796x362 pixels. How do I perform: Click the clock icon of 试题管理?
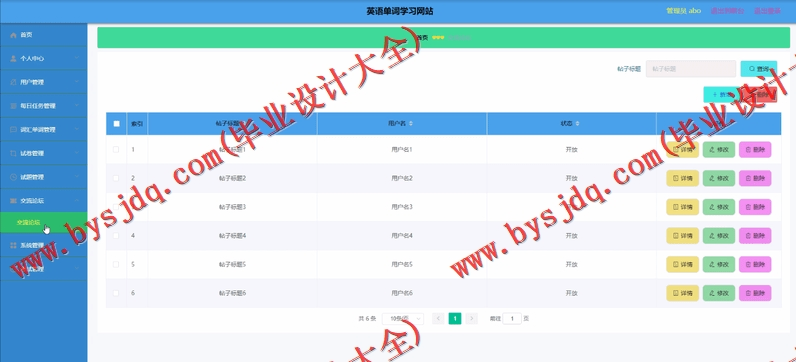point(13,177)
